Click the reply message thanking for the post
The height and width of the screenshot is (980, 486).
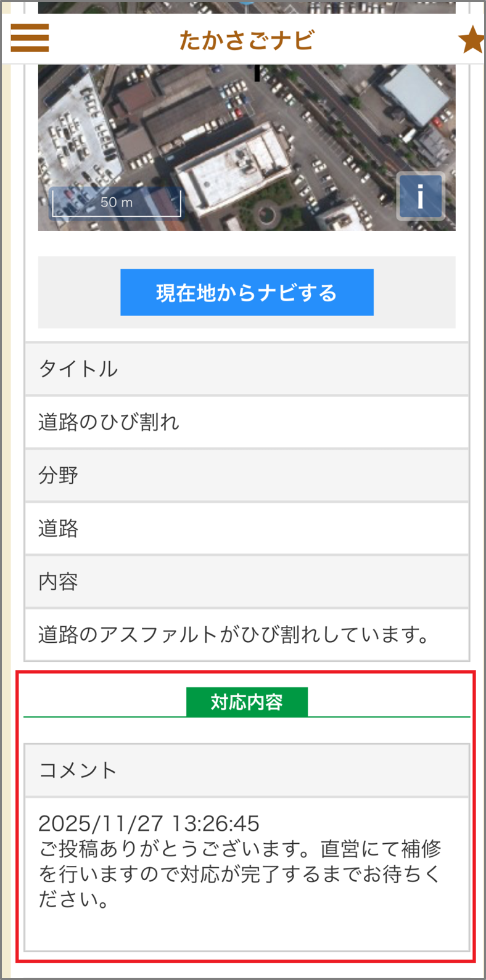click(x=239, y=874)
